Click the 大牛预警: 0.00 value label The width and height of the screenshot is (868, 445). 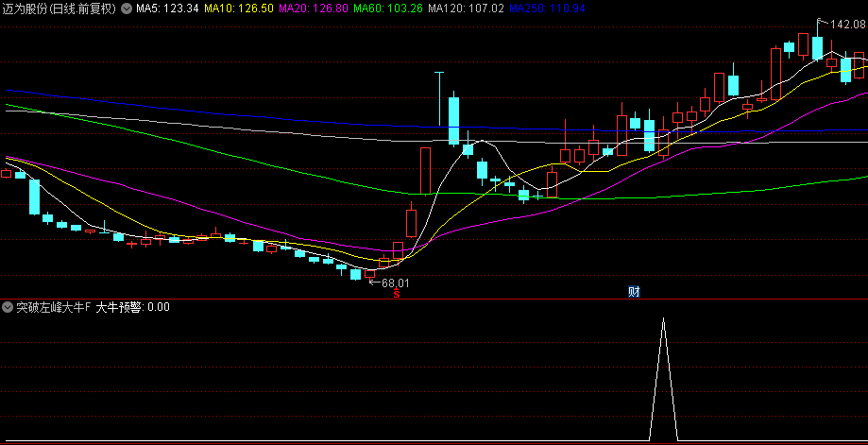(x=133, y=307)
